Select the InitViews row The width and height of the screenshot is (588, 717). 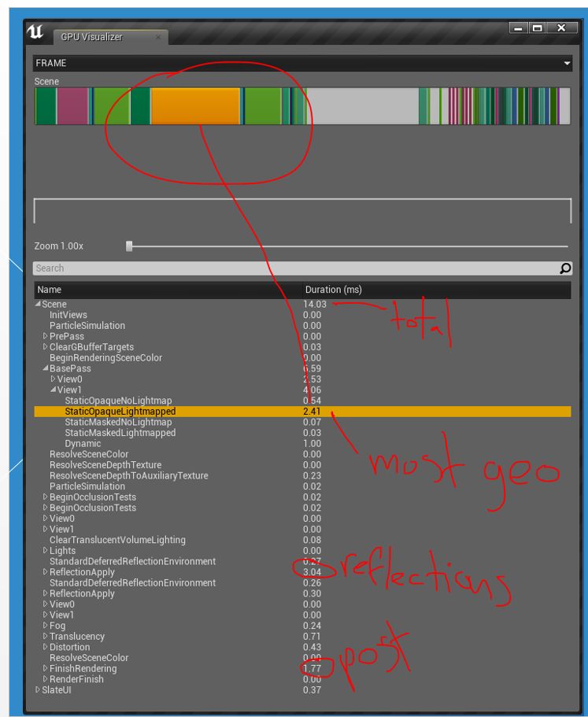(x=303, y=315)
